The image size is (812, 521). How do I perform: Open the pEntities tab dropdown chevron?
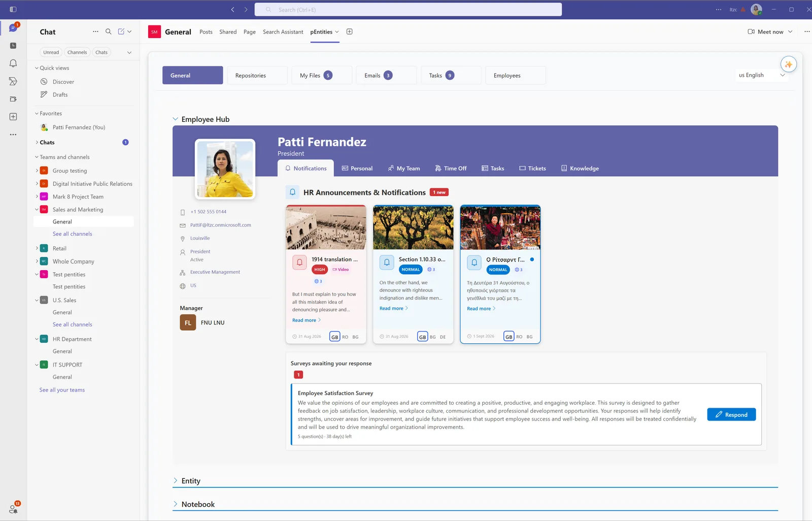336,31
